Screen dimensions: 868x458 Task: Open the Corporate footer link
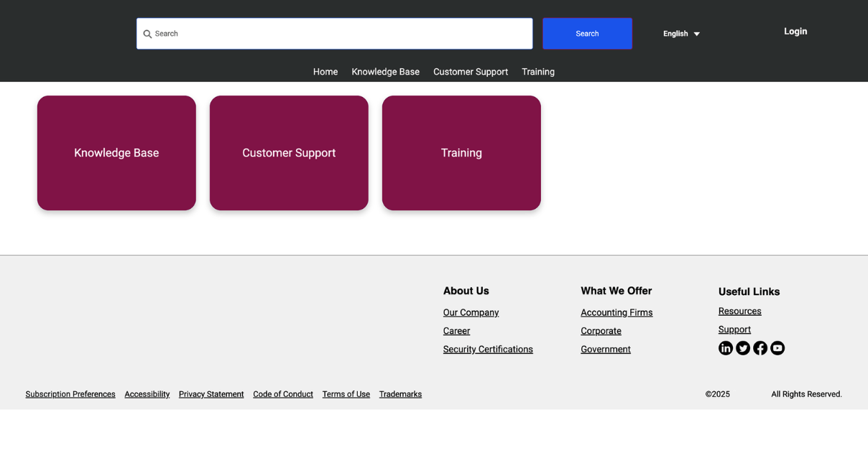click(x=601, y=331)
